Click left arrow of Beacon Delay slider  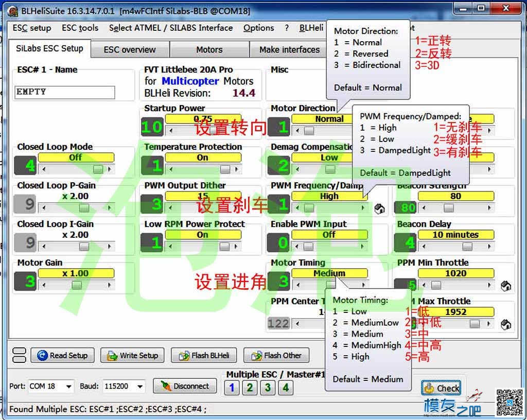click(x=424, y=247)
